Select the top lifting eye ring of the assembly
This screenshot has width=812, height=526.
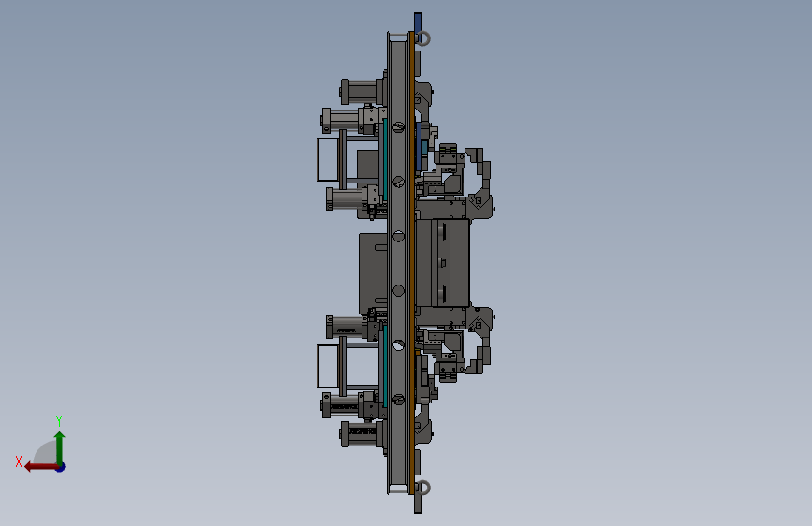(423, 38)
